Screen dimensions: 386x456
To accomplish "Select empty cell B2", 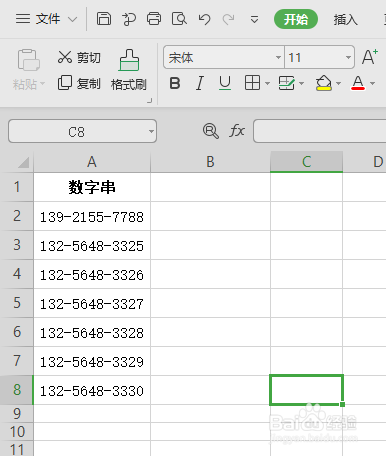I will pyautogui.click(x=210, y=216).
